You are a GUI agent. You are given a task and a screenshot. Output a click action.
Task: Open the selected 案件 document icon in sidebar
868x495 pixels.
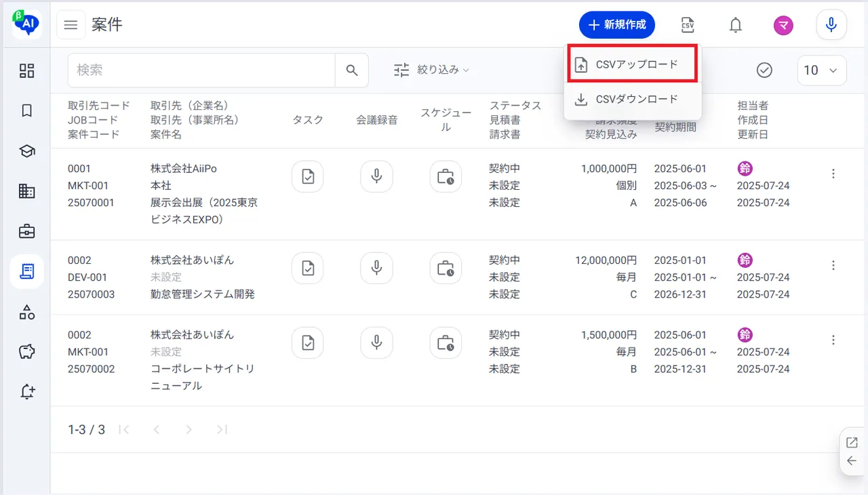pyautogui.click(x=27, y=272)
